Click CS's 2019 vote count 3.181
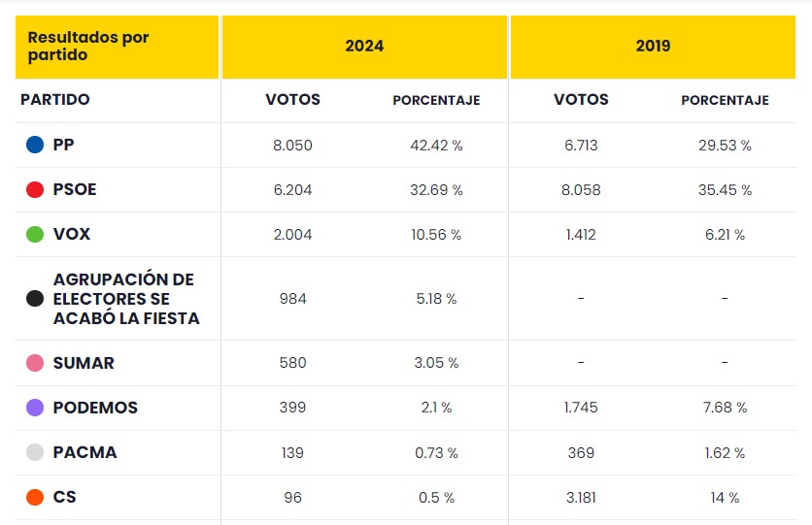 (581, 497)
